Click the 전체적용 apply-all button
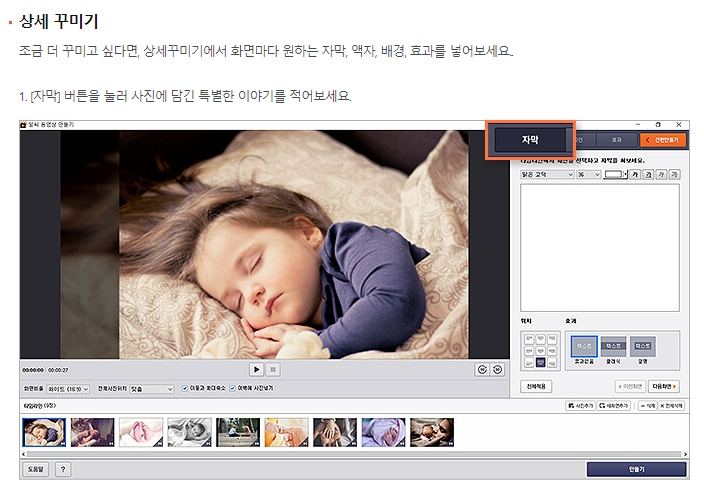This screenshot has height=495, width=704. point(536,386)
